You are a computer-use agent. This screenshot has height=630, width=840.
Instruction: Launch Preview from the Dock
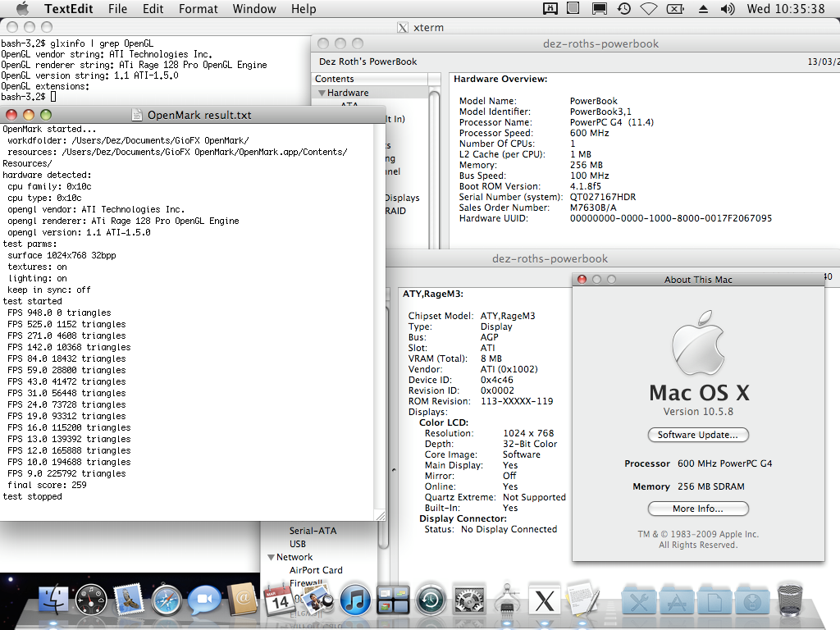[317, 600]
